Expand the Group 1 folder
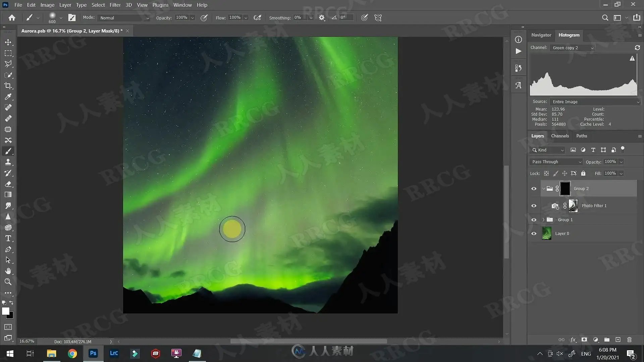Viewport: 644px width, 362px height. coord(543,220)
